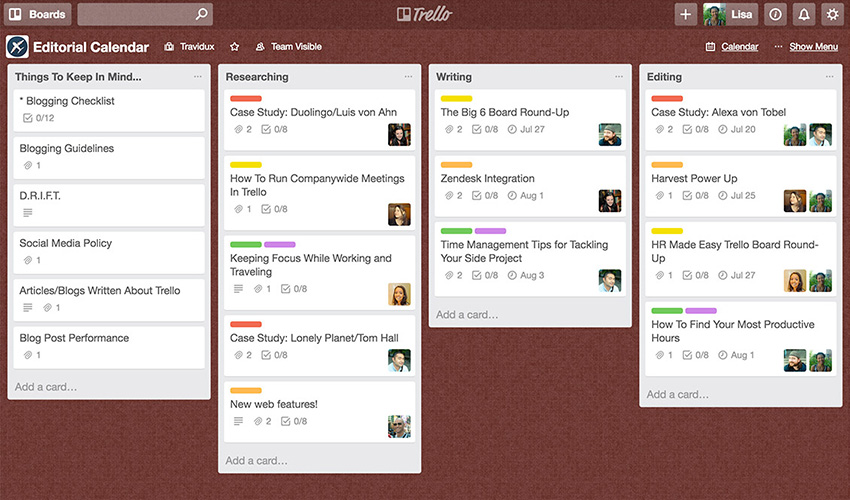Image resolution: width=850 pixels, height=500 pixels.
Task: Click yellow label on Companywide Meetings card
Action: [x=246, y=164]
